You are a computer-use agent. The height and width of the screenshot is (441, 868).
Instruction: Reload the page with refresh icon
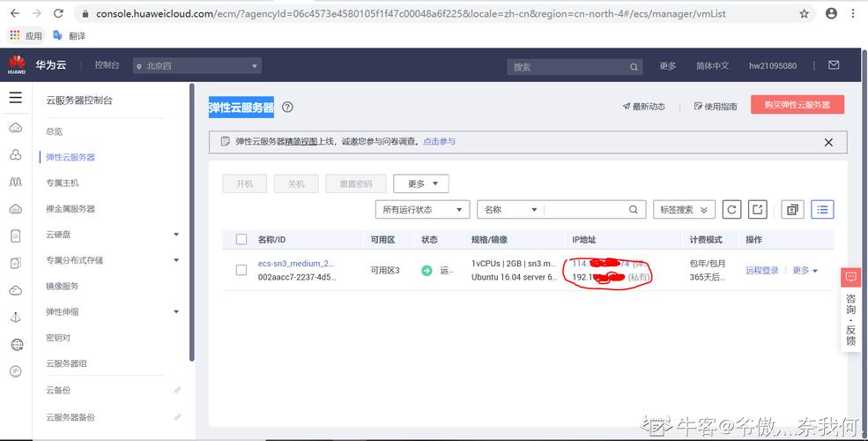(x=58, y=13)
